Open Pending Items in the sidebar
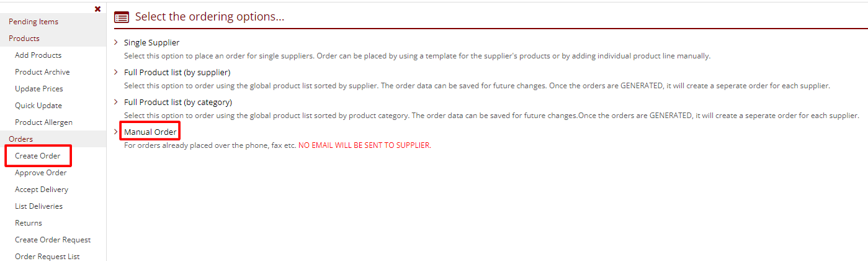 pos(34,22)
